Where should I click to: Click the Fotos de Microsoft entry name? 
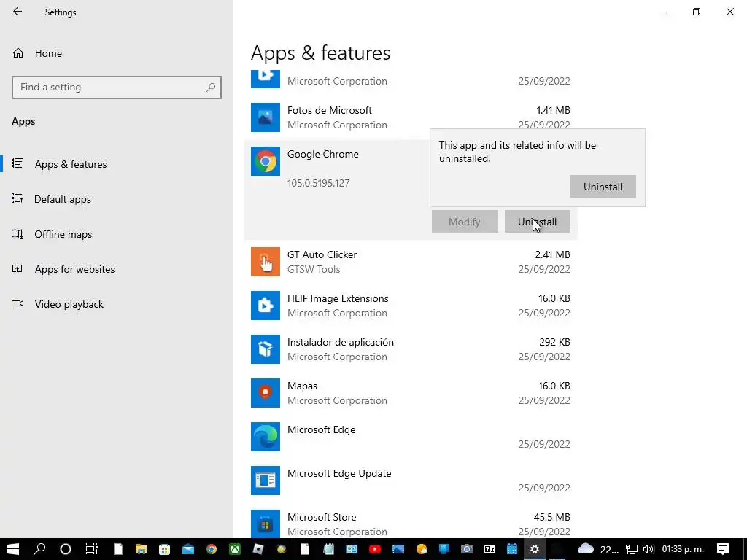(x=329, y=110)
